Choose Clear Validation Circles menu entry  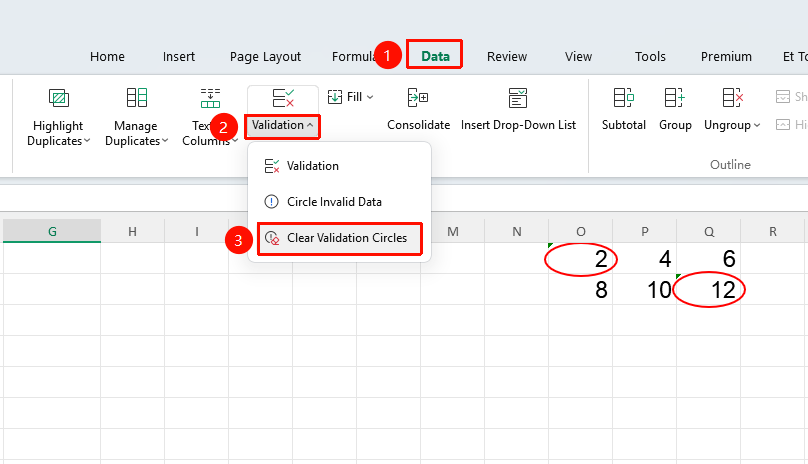click(x=339, y=238)
